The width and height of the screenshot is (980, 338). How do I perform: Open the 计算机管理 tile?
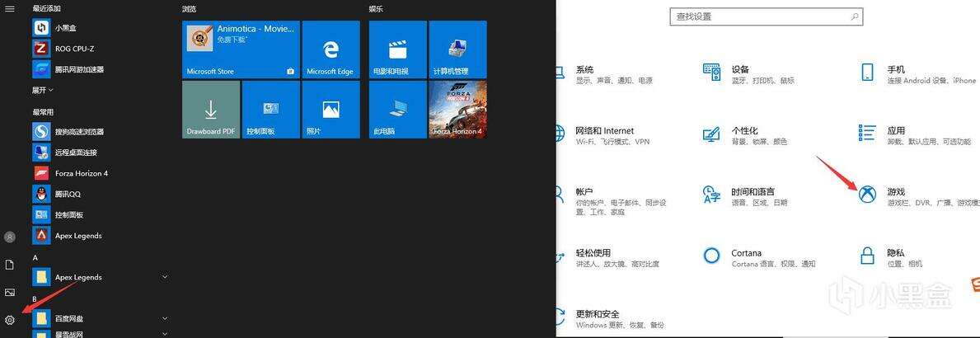coord(457,49)
